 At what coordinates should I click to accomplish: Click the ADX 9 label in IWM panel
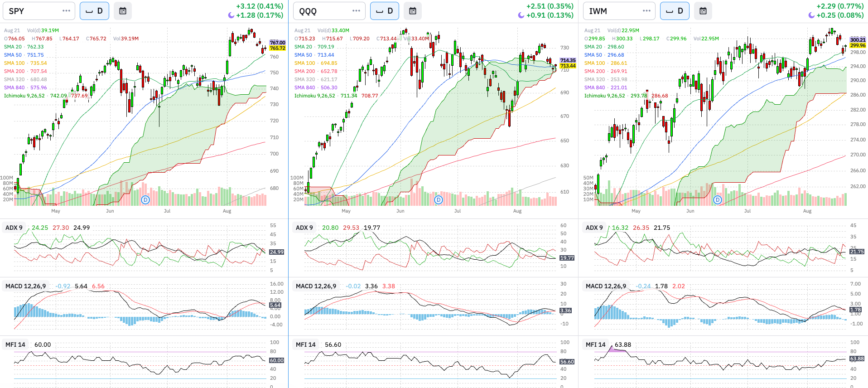tap(594, 228)
